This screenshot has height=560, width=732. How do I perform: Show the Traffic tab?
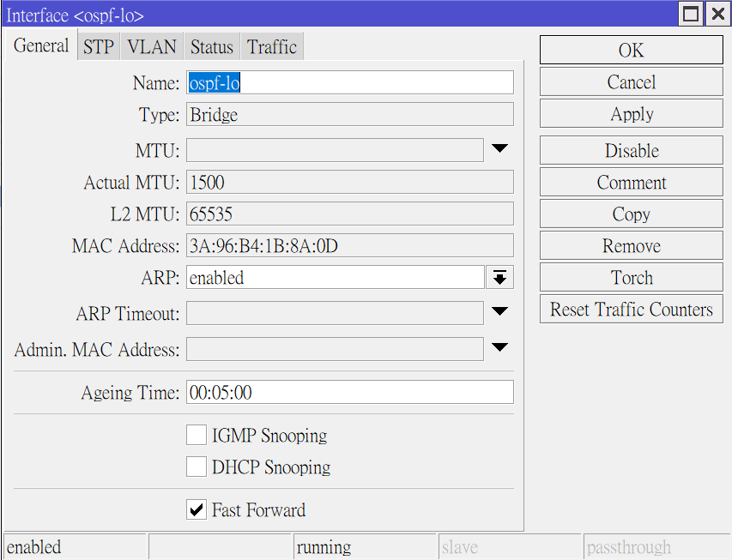[x=272, y=47]
